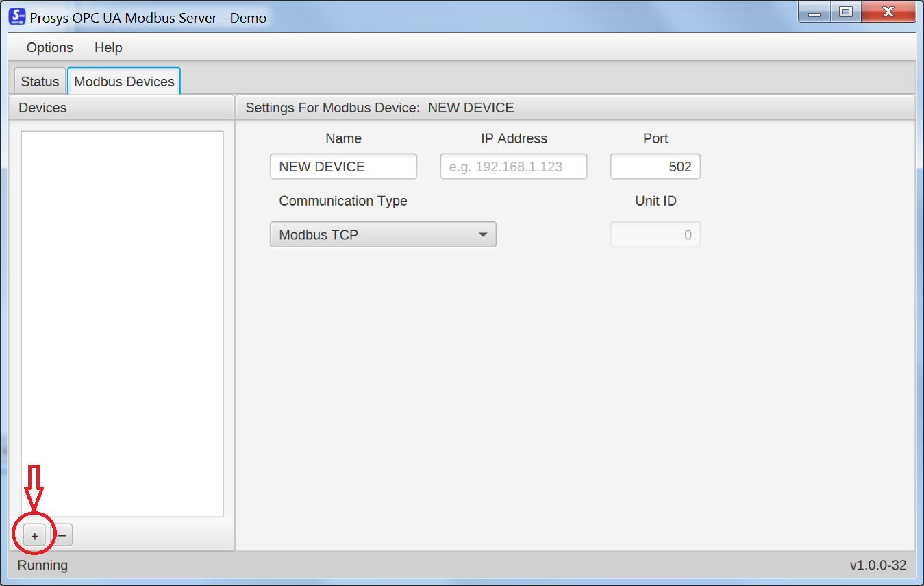The height and width of the screenshot is (586, 924).
Task: Click the Devices panel header
Action: (x=121, y=108)
